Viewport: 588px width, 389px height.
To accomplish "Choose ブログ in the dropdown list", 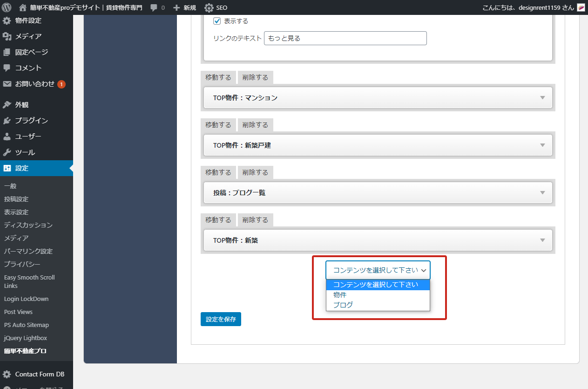I will pyautogui.click(x=343, y=305).
